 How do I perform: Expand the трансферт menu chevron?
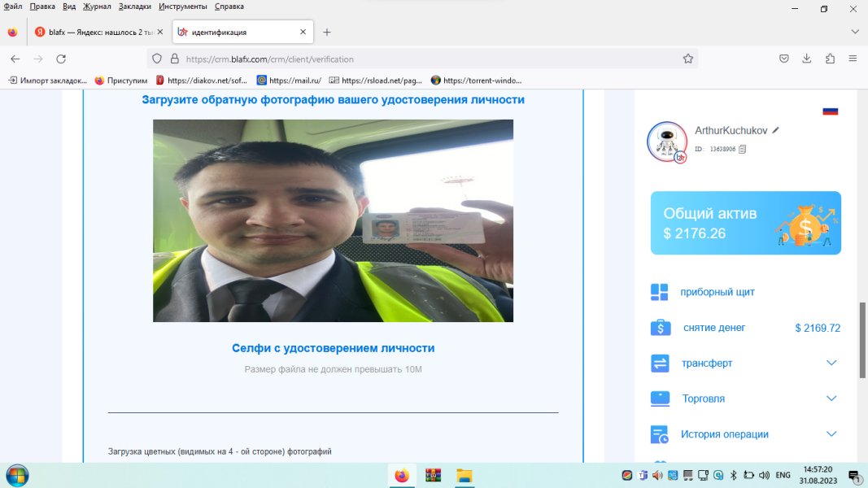(x=831, y=363)
